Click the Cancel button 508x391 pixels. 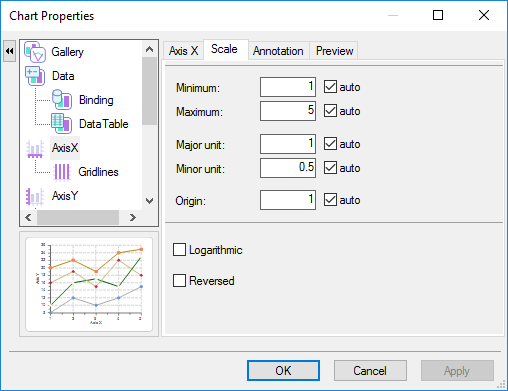click(x=370, y=370)
